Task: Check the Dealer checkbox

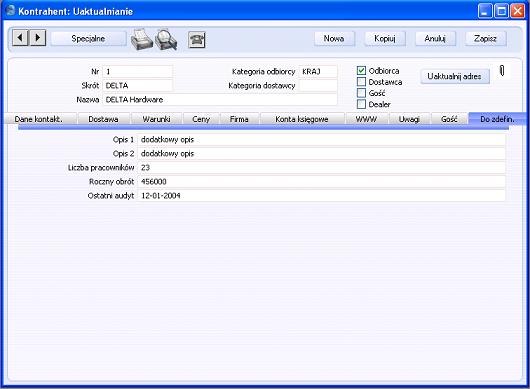Action: pos(361,104)
